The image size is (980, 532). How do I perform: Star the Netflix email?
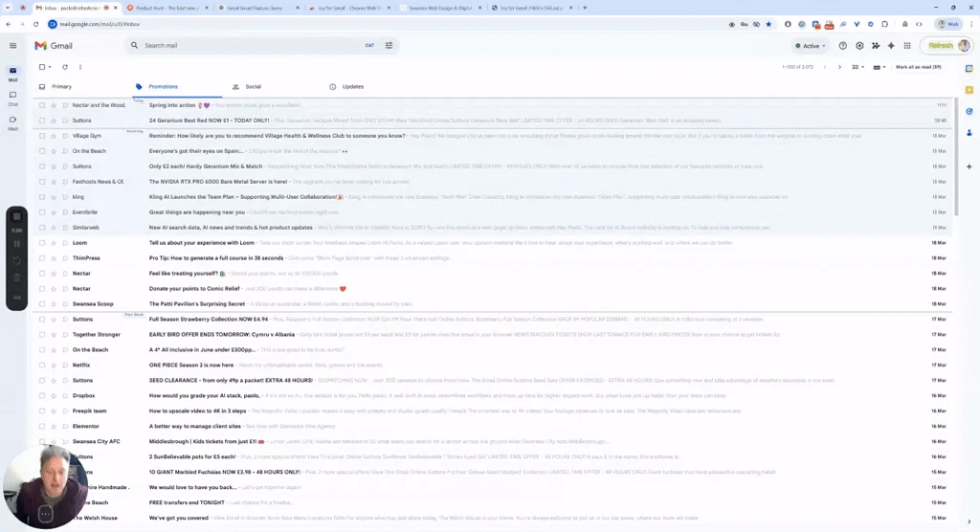pyautogui.click(x=54, y=366)
